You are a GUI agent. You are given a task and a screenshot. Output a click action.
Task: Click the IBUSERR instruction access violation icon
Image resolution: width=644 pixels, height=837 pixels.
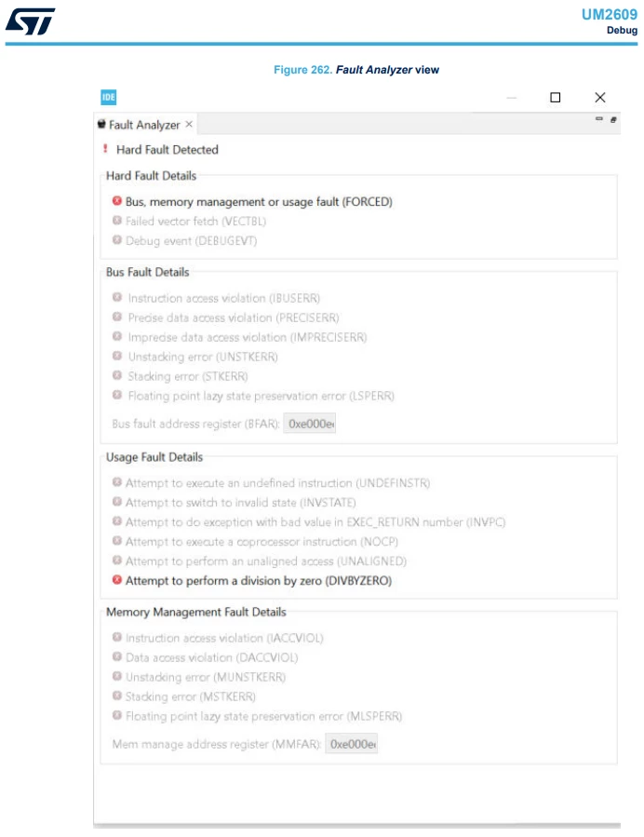pyautogui.click(x=117, y=297)
